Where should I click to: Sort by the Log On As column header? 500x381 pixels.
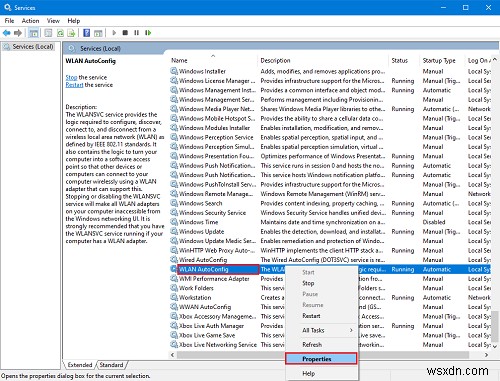point(479,60)
